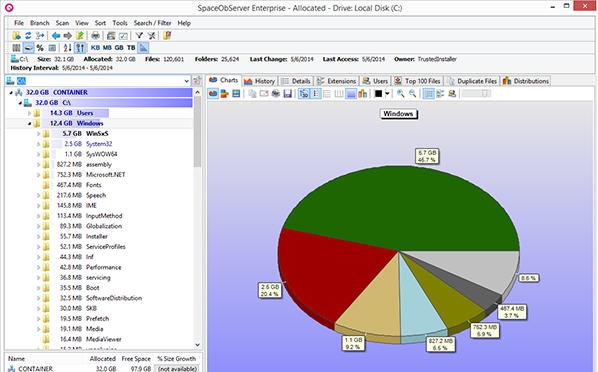Click the scan folder icon in main toolbar
Viewport: 598px width, 372px height.
(16, 36)
